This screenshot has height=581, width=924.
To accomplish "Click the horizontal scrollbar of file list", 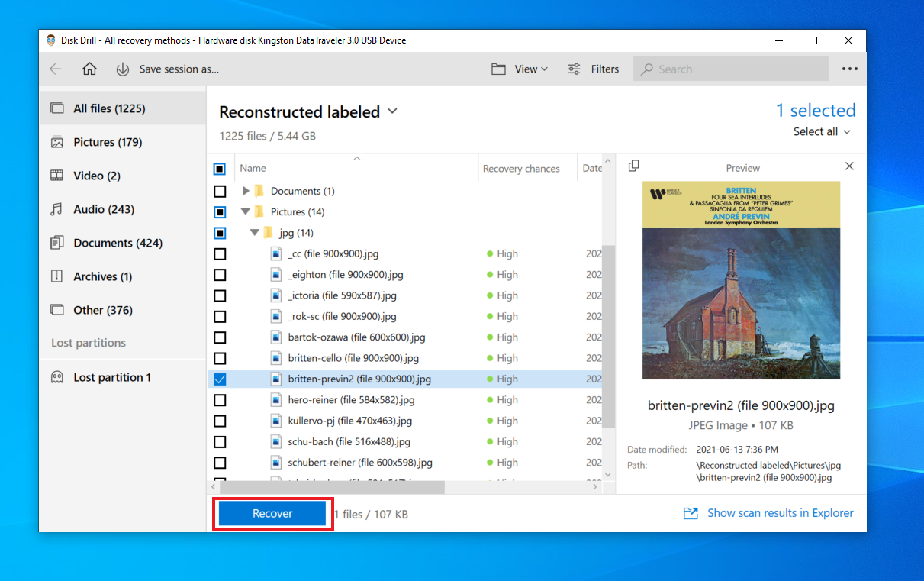I will coord(332,486).
